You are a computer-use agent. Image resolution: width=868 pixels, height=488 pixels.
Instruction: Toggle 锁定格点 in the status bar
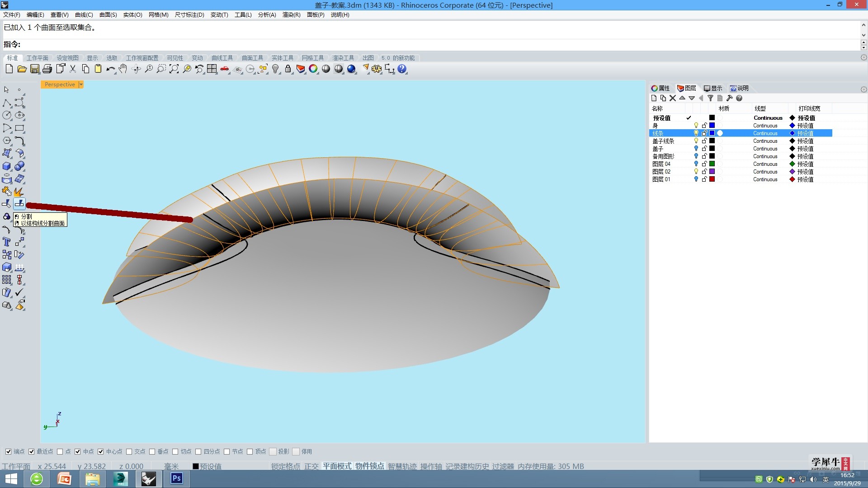285,466
